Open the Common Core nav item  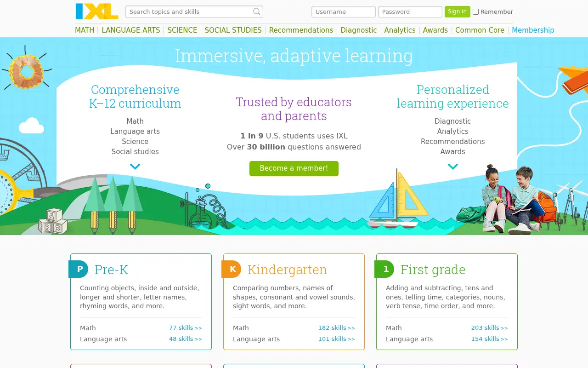(480, 30)
